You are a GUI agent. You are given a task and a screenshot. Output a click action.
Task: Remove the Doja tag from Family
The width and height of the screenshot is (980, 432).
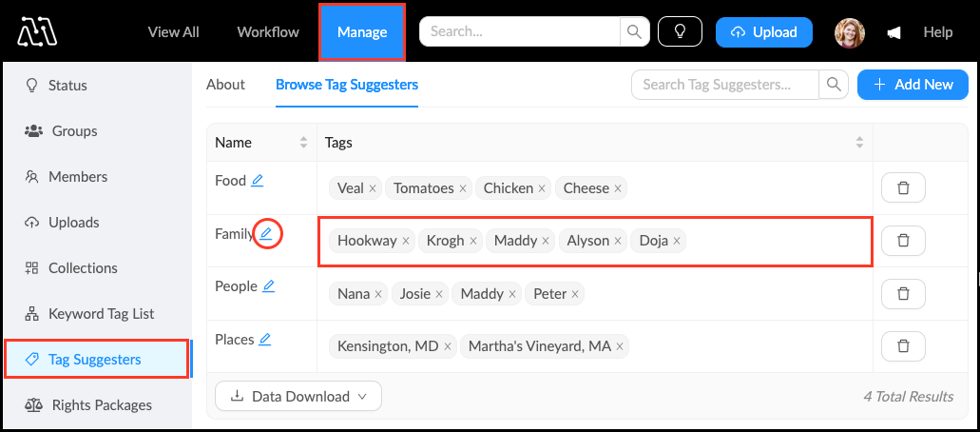(677, 241)
